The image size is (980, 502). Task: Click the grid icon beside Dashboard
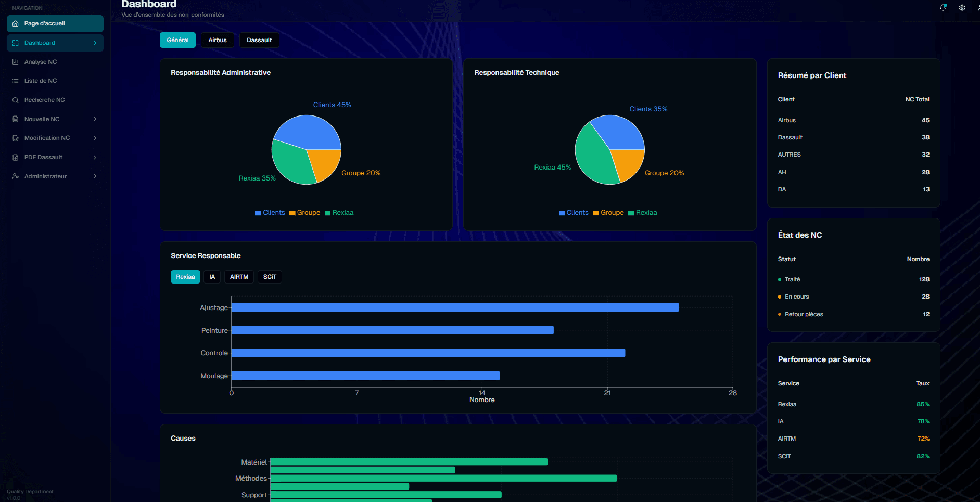(x=16, y=43)
